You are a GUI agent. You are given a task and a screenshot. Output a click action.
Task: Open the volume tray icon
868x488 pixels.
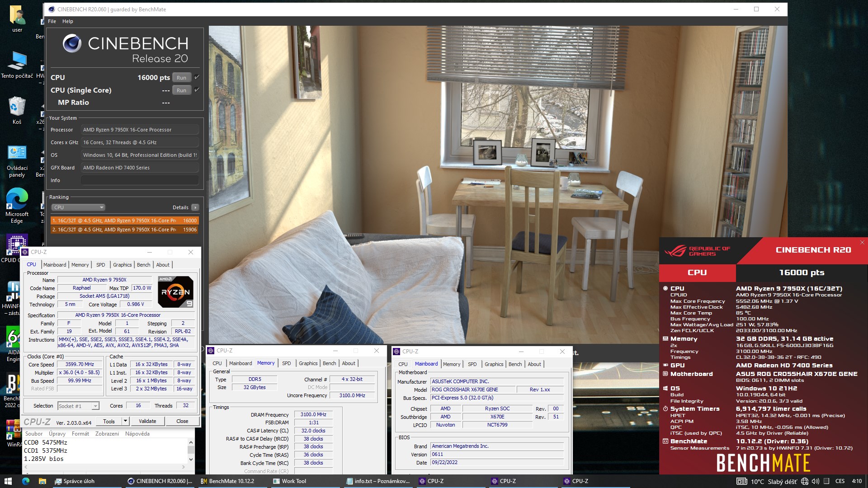pos(815,481)
